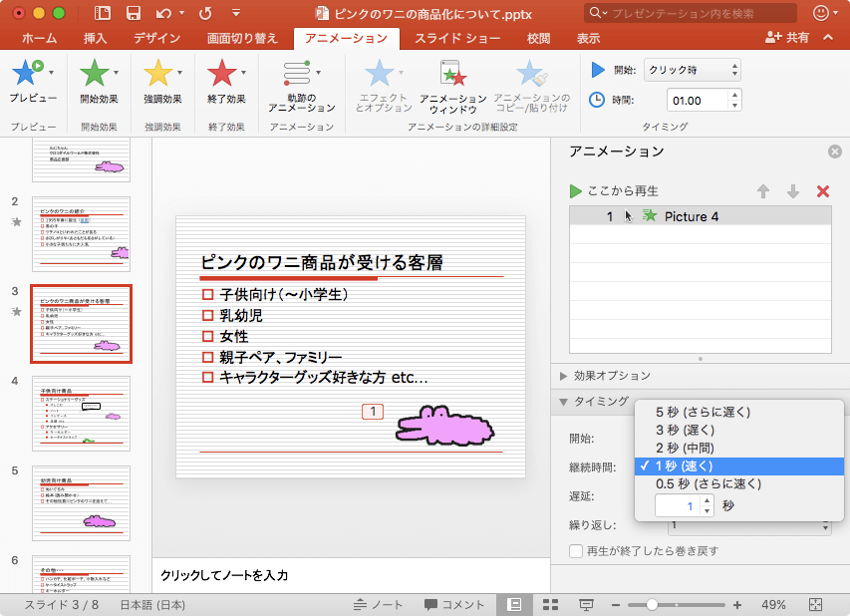Toggle rewind when done playing checkbox
The width and height of the screenshot is (850, 616).
[576, 551]
